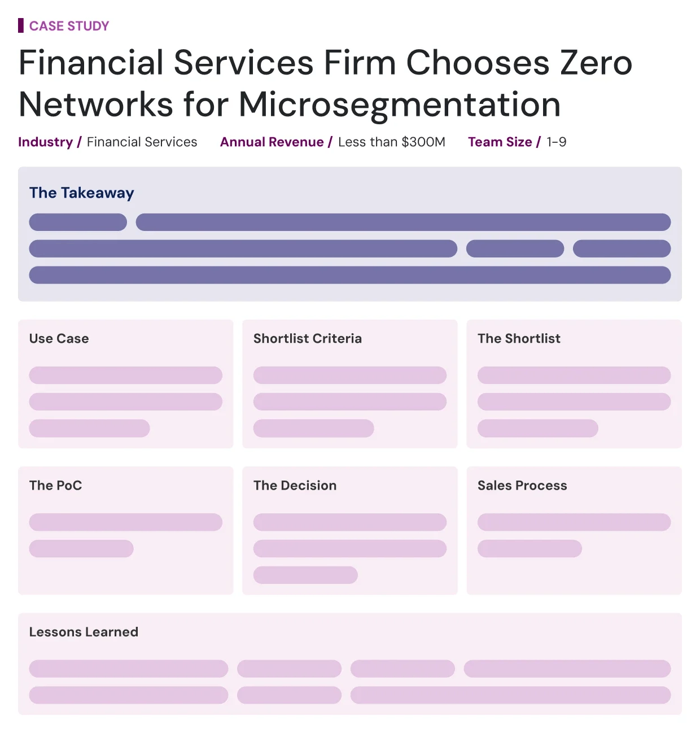Click the purple bar beside CASE STUDY

[x=21, y=25]
